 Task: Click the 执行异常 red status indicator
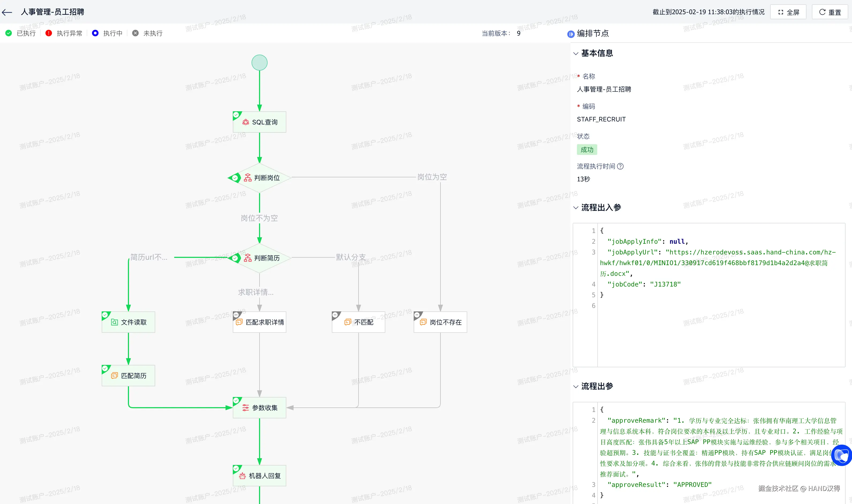(x=49, y=33)
